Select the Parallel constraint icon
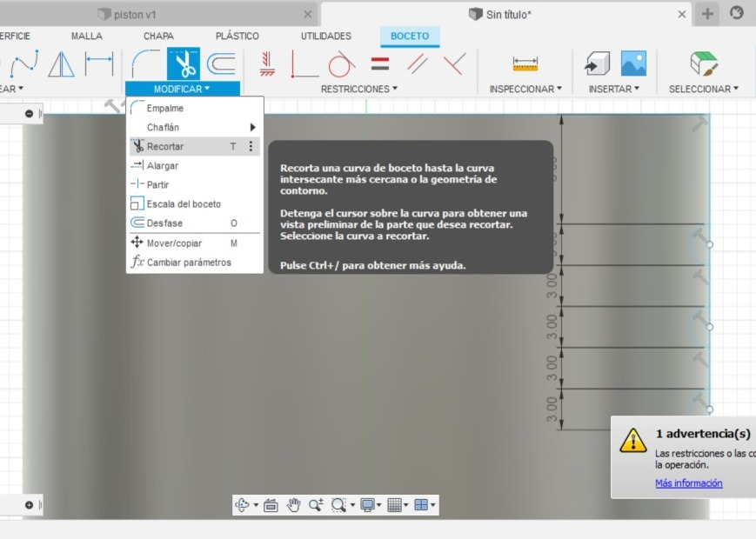 (x=417, y=63)
